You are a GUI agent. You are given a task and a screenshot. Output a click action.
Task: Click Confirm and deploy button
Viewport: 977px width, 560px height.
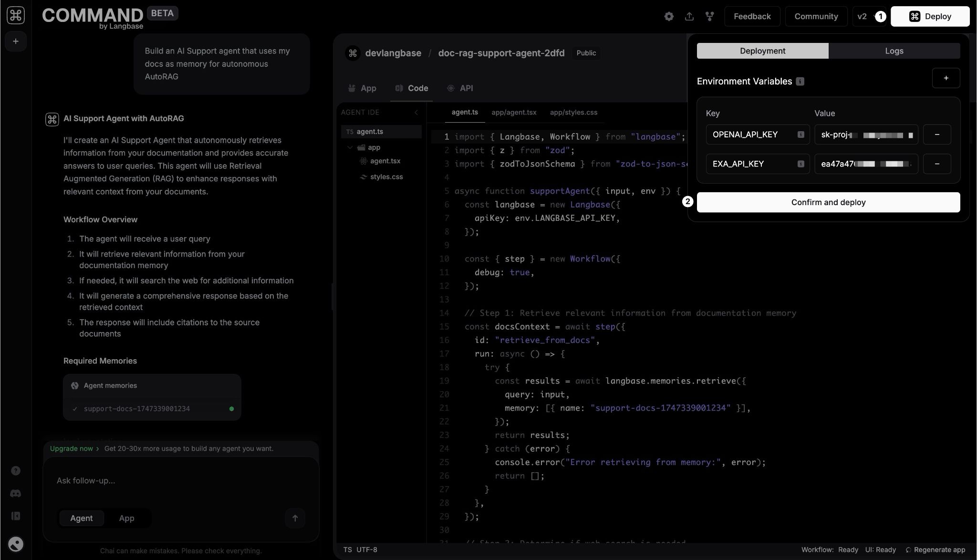point(828,202)
